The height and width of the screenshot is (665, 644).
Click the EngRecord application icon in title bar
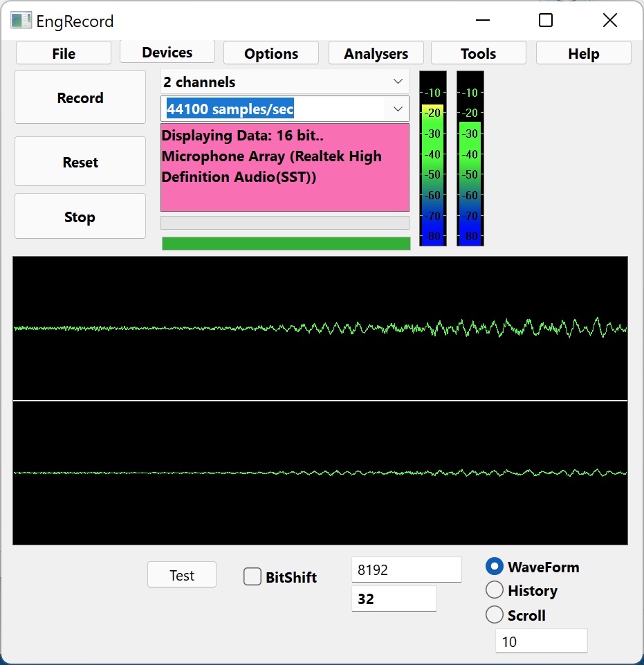[21, 20]
